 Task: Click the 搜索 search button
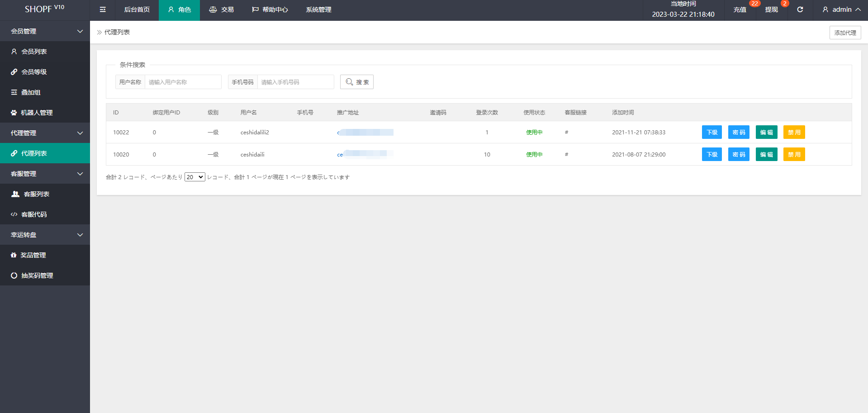click(x=356, y=82)
